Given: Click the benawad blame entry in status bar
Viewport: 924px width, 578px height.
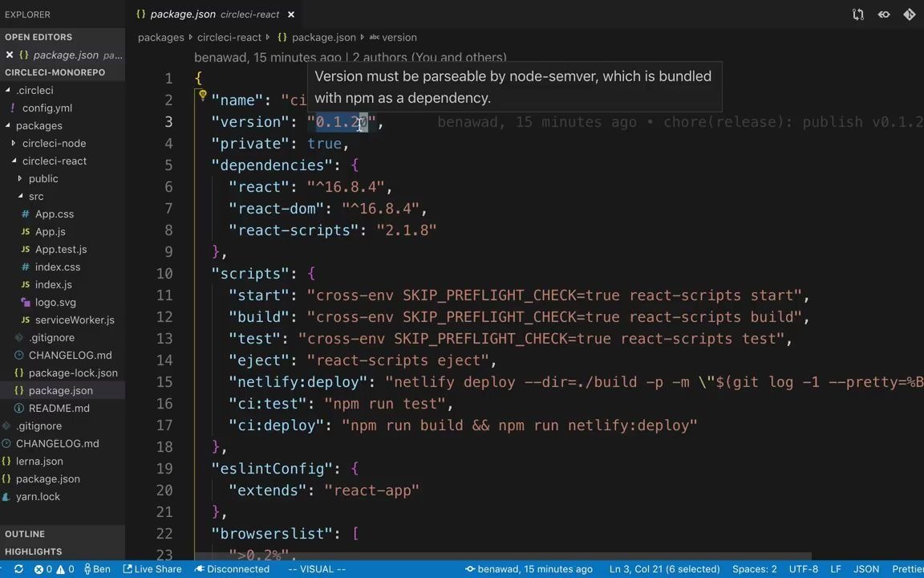Looking at the screenshot, I should click(x=529, y=569).
